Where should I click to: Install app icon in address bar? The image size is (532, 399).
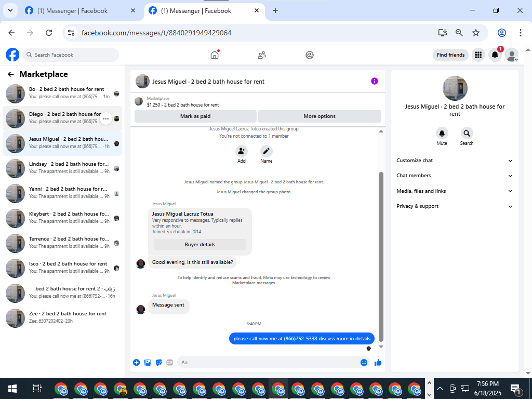442,33
